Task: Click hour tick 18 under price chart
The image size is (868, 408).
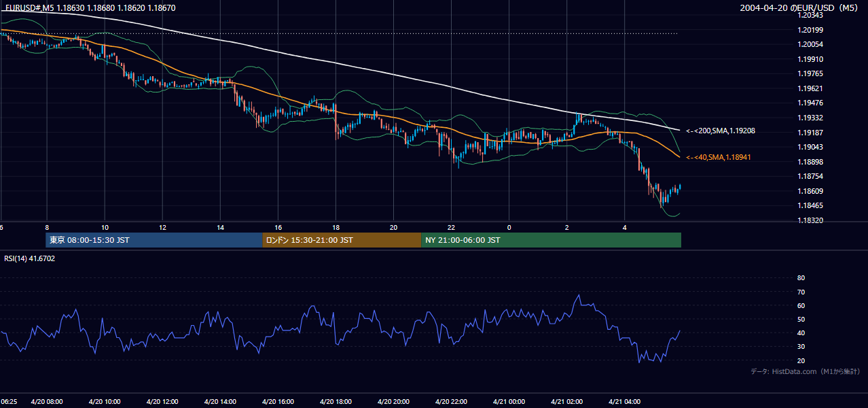Action: click(336, 226)
